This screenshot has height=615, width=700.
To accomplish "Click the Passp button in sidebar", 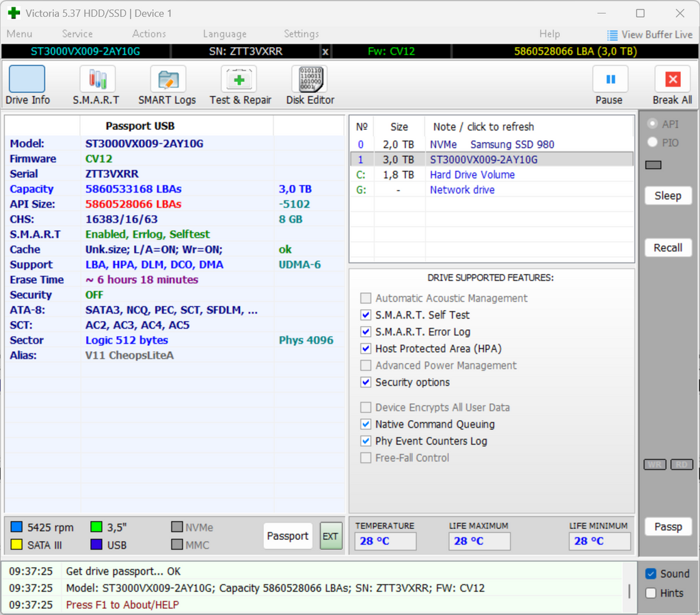I will (x=668, y=527).
